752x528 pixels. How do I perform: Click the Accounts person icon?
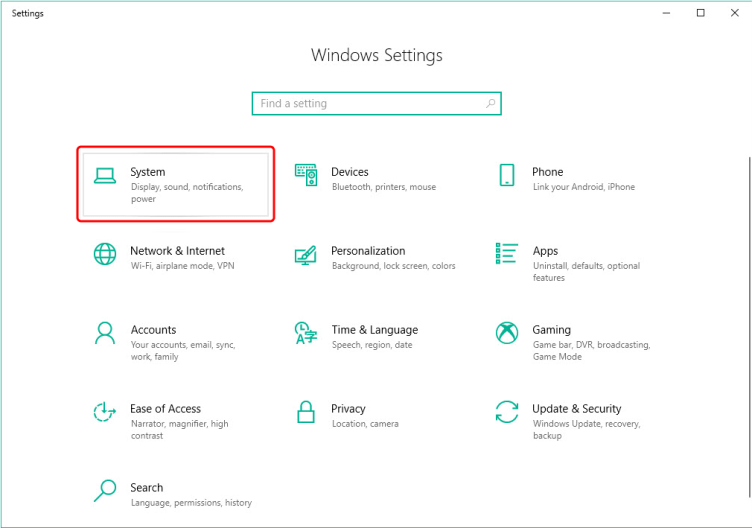pyautogui.click(x=105, y=333)
